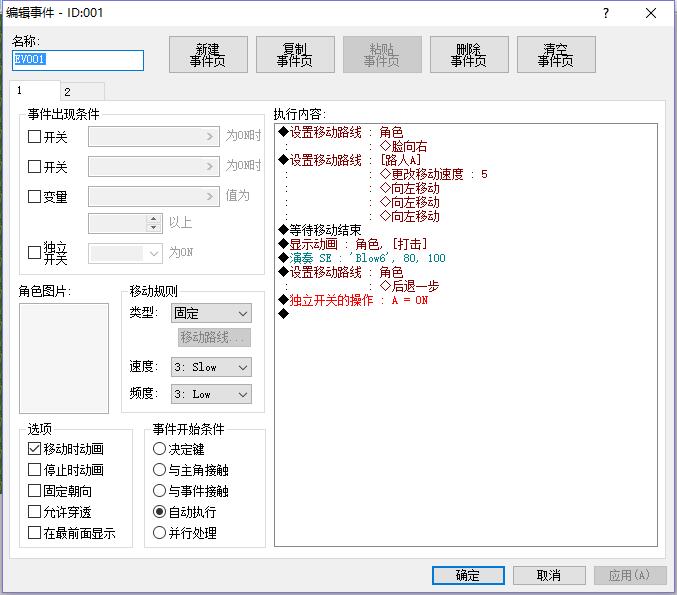Open the 类型 dropdown showing 固定
Viewport: 677px width, 595px height.
211,313
